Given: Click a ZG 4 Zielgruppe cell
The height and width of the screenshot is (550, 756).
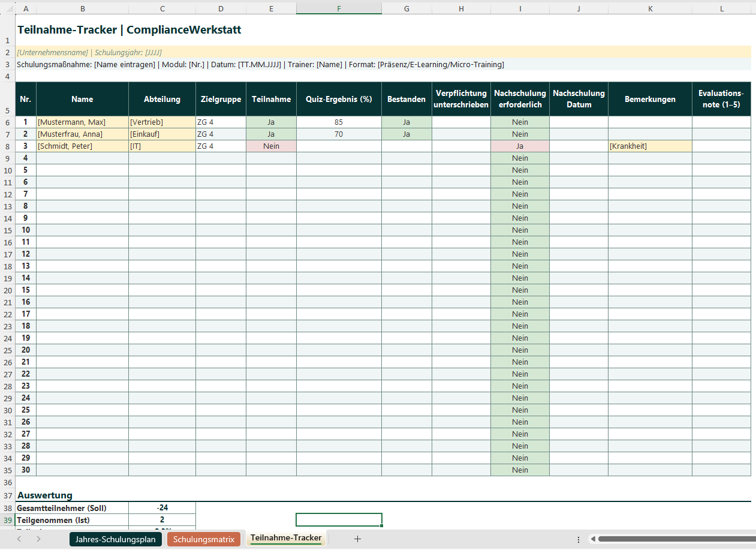Looking at the screenshot, I should (221, 122).
